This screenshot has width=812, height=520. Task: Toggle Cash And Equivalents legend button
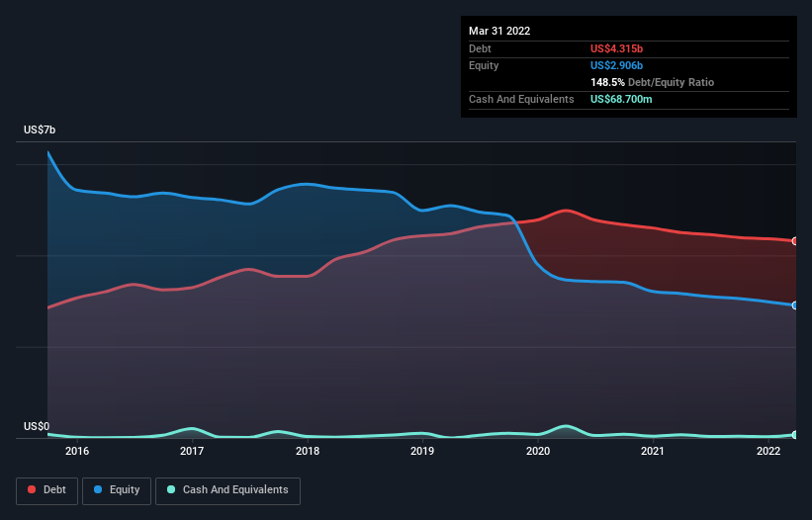227,490
